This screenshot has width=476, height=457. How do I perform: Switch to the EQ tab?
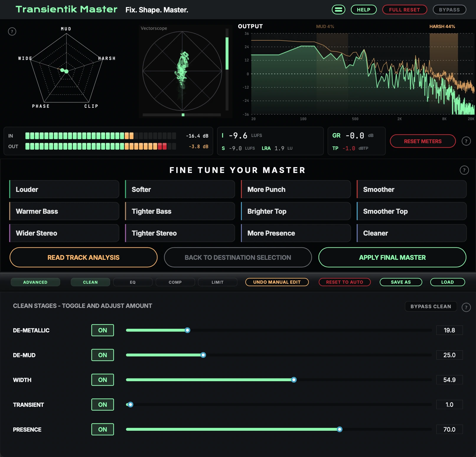133,282
